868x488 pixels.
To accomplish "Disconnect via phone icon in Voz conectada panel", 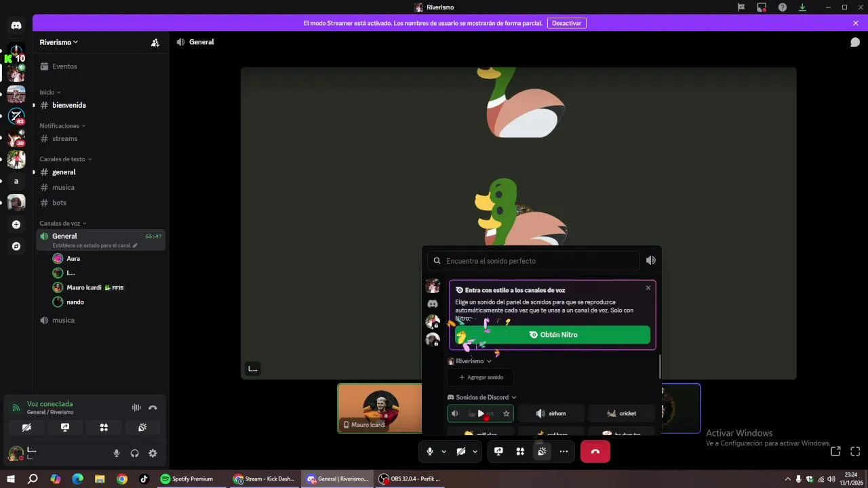I will click(x=153, y=407).
